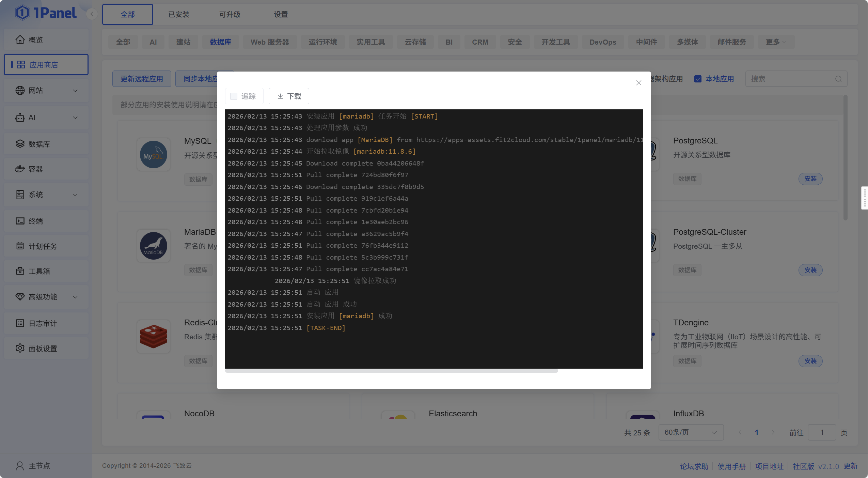
Task: Select the Web 服务器 category tab
Action: coord(270,42)
